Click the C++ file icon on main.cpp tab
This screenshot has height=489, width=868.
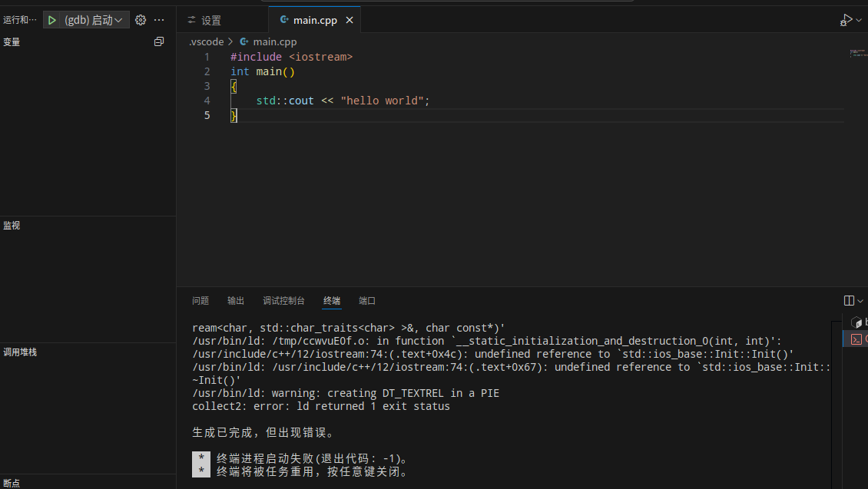[284, 20]
